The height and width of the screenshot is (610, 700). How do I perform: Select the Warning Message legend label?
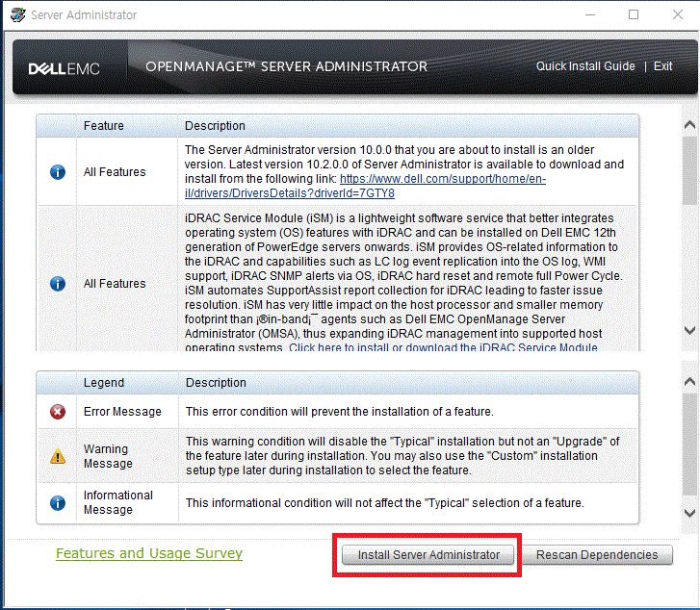108,456
